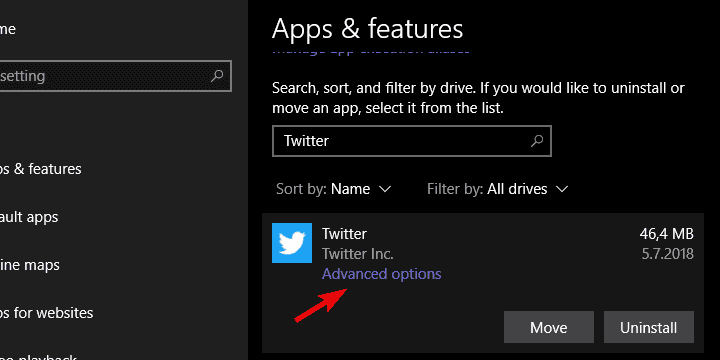The image size is (720, 360).
Task: Go to Home in the sidebar
Action: coord(8,29)
